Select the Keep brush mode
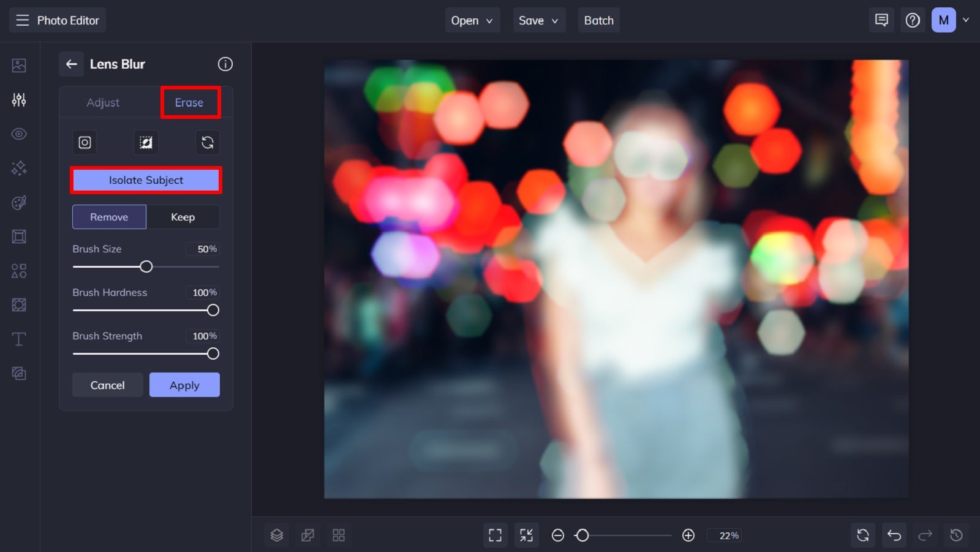 coord(183,216)
